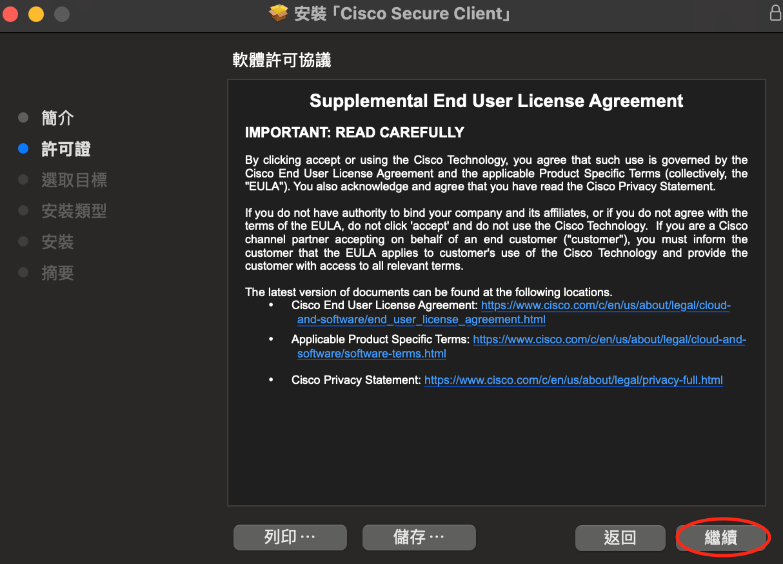Screen dimensions: 783x564
Task: Click the installer package icon in title
Action: coord(279,13)
